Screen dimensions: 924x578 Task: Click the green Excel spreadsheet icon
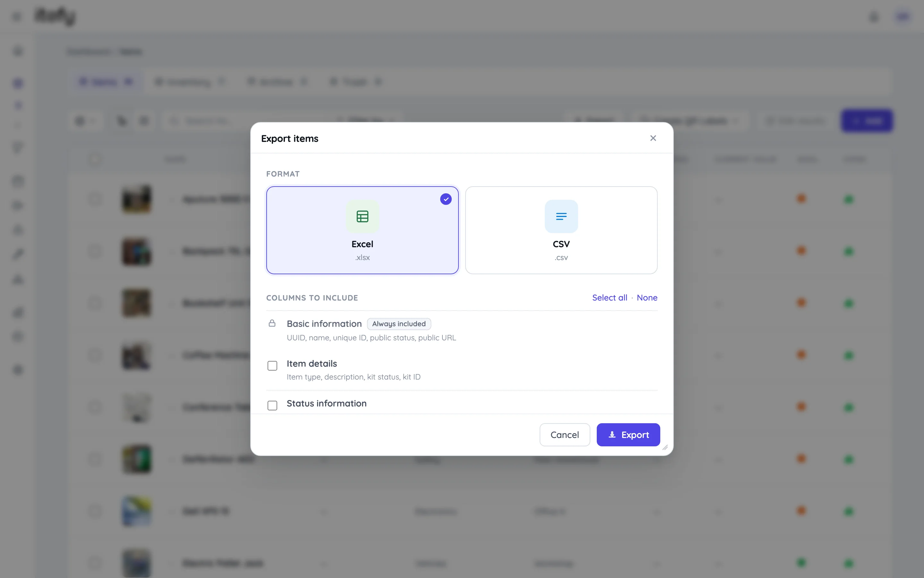[x=362, y=216]
